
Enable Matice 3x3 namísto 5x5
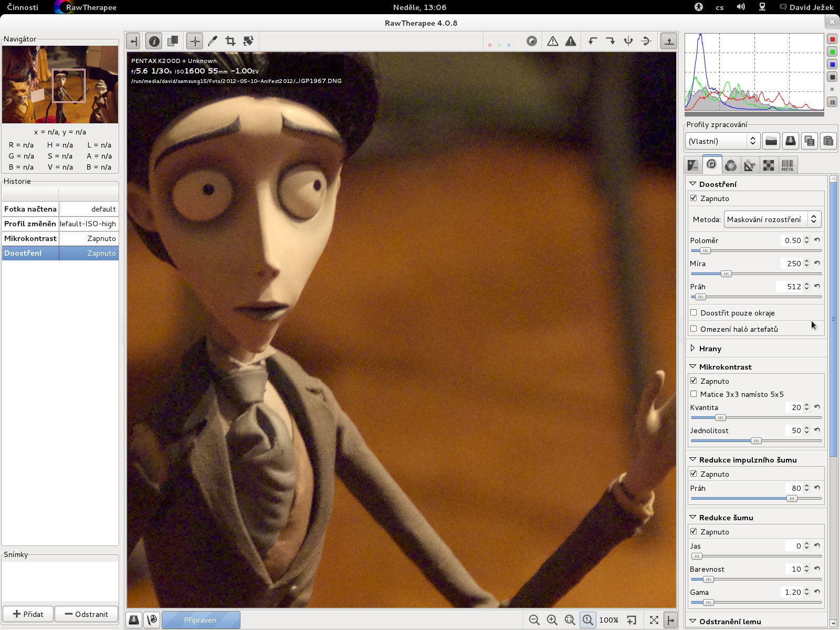694,394
